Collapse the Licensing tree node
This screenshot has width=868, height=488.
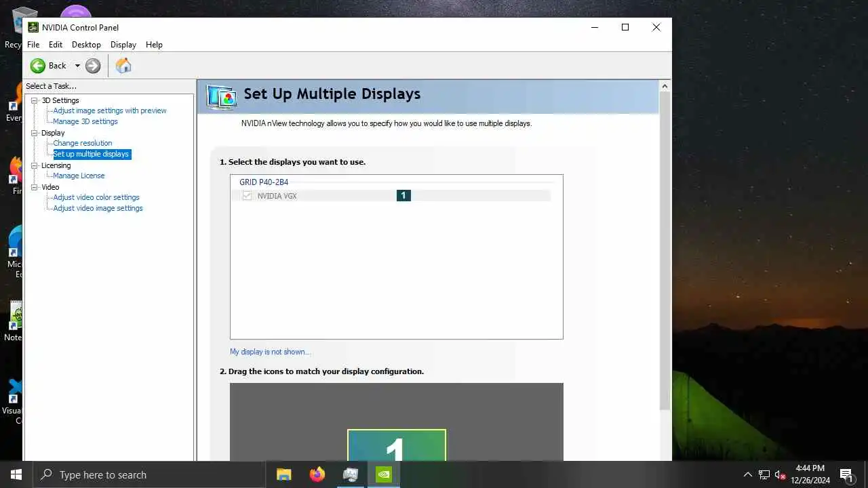[x=35, y=165]
